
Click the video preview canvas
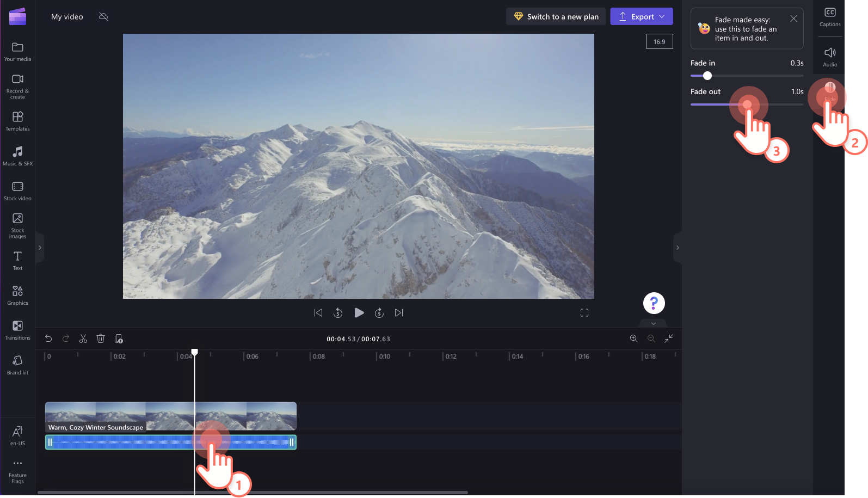[x=359, y=166]
